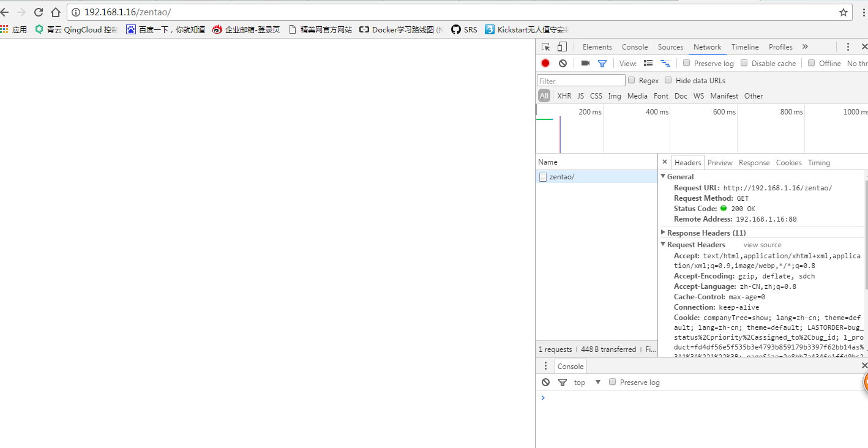Click the view source link
This screenshot has width=868, height=448.
[762, 245]
